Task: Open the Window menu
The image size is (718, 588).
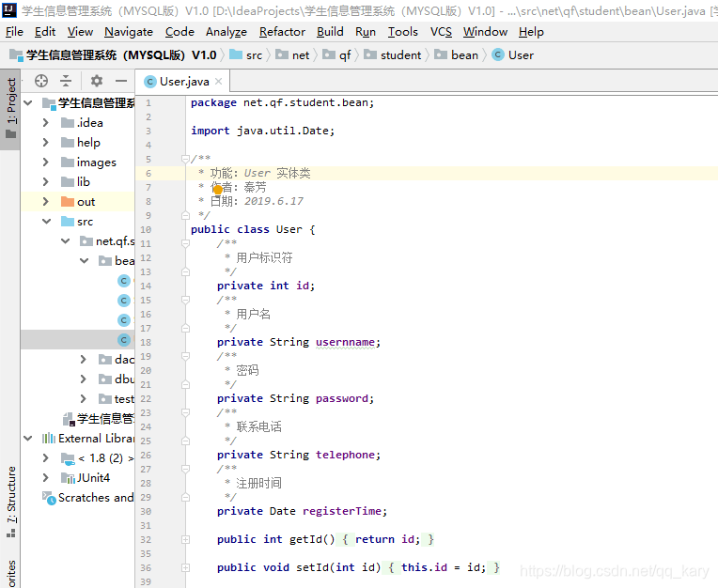Action: coord(485,32)
